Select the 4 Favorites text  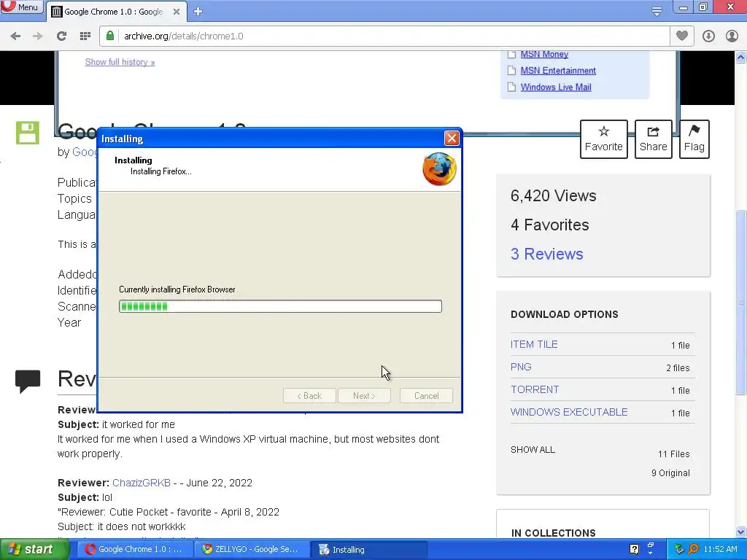click(550, 225)
